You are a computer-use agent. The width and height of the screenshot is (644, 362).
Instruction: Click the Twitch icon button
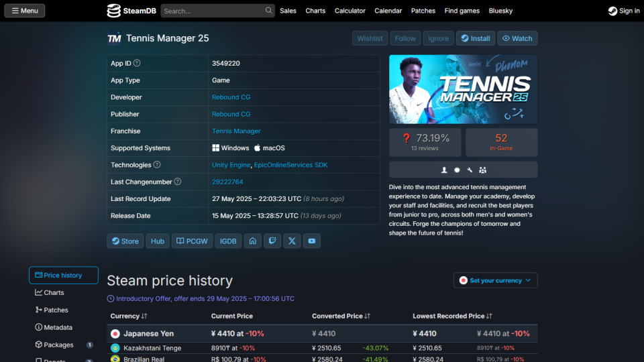coord(272,241)
